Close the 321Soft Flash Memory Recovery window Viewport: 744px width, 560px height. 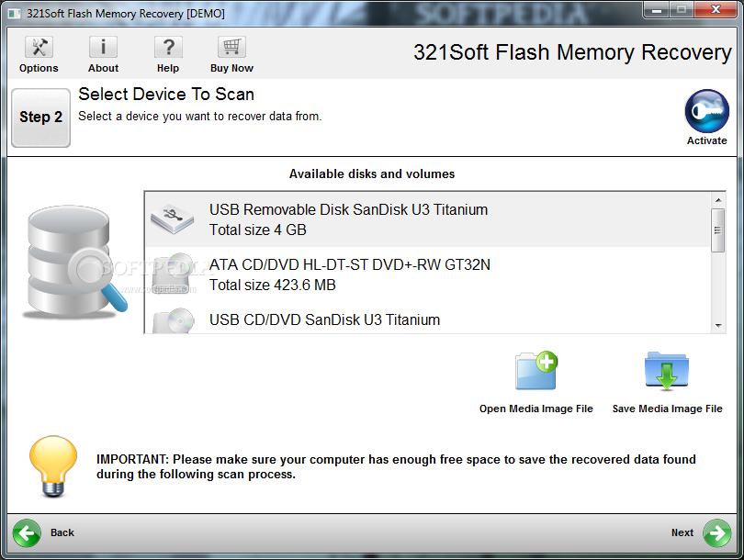(716, 9)
